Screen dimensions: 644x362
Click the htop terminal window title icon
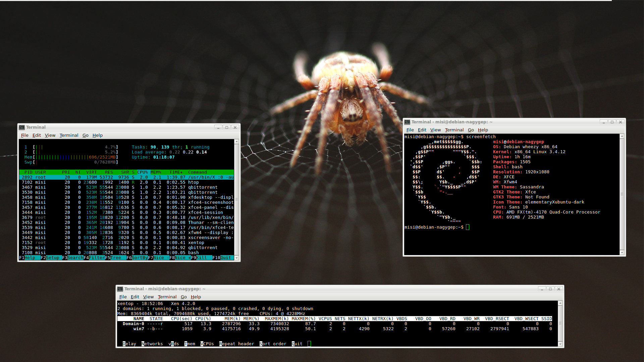(22, 127)
